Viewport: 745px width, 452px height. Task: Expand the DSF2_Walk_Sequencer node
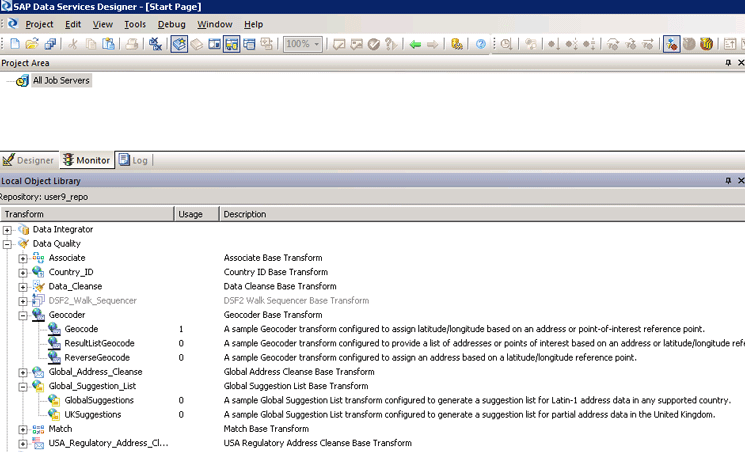[x=23, y=301]
